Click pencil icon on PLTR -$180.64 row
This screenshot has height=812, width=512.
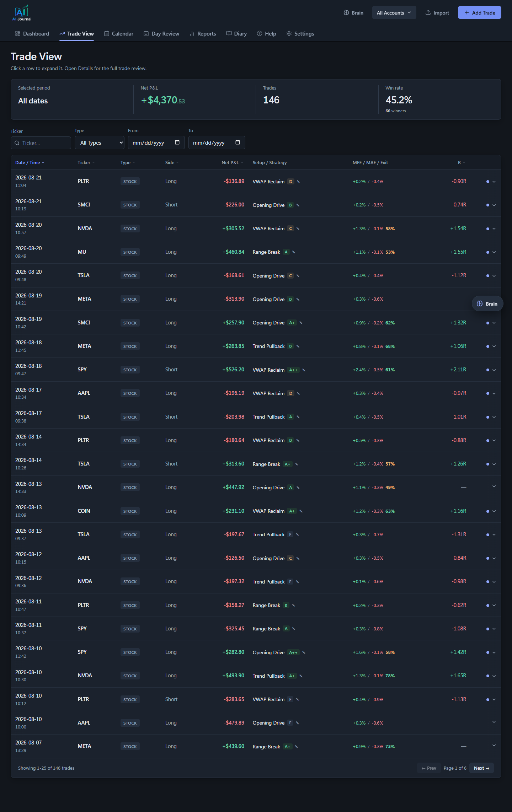tap(298, 440)
